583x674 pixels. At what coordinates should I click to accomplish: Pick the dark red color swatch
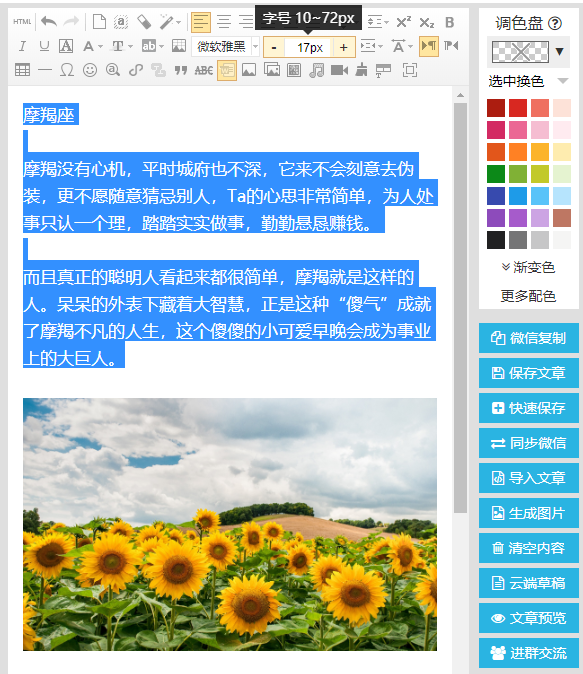(x=496, y=108)
